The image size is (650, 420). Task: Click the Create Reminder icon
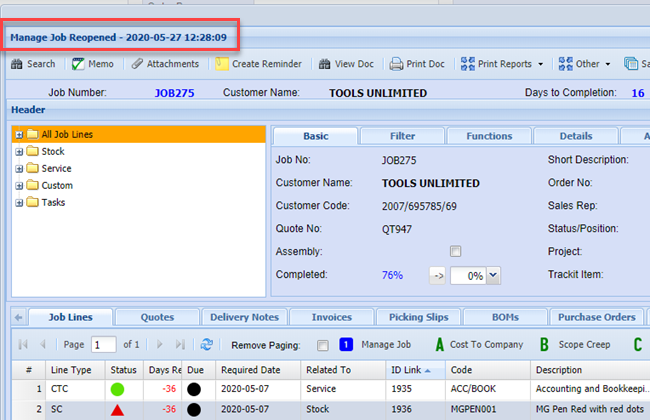[222, 64]
